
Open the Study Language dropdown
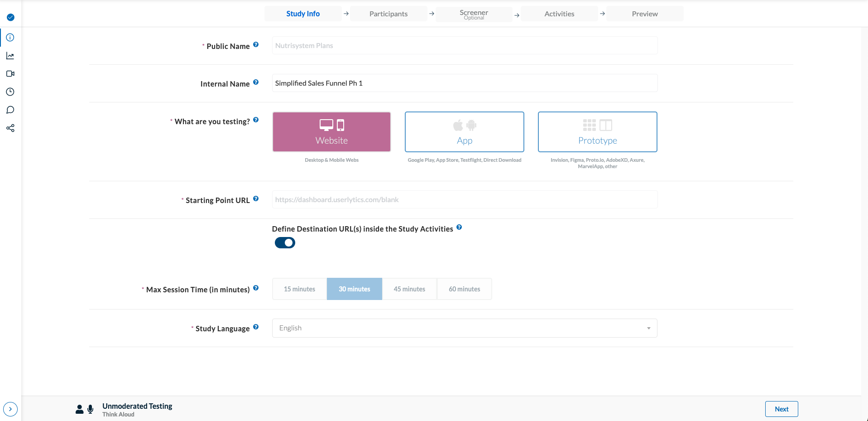click(x=465, y=328)
